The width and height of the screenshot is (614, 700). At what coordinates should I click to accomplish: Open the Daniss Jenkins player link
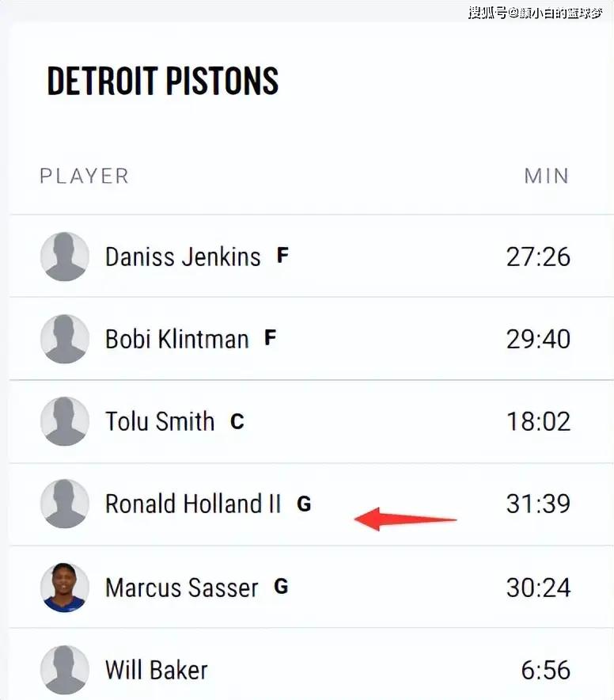tap(183, 257)
